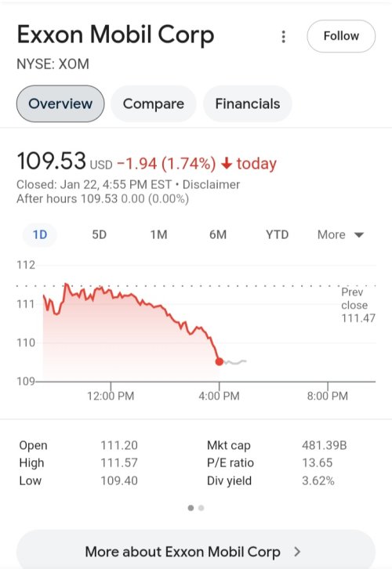Switch chart to 6M range
This screenshot has width=392, height=569.
pos(218,235)
